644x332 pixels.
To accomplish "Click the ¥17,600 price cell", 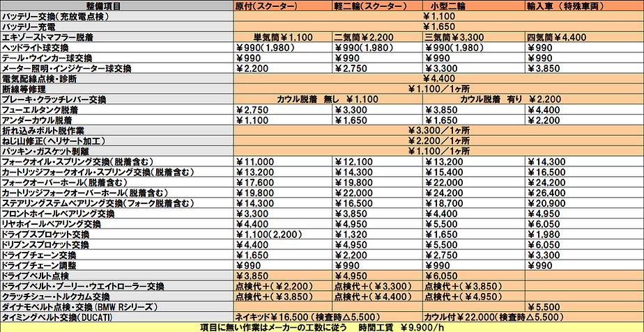I will click(283, 182).
